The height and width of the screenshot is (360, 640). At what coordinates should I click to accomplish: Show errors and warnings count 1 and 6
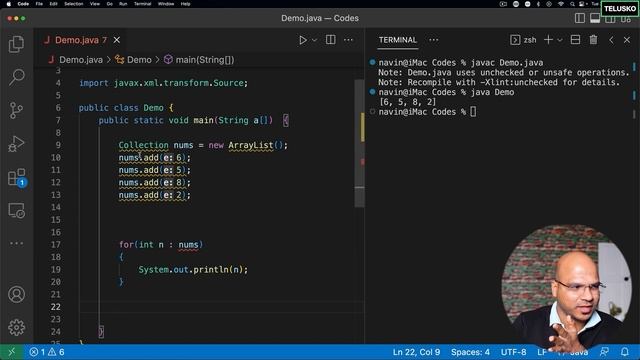pos(47,352)
